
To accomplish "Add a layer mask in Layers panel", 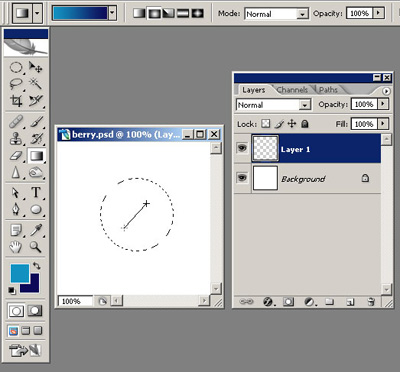I will point(288,302).
